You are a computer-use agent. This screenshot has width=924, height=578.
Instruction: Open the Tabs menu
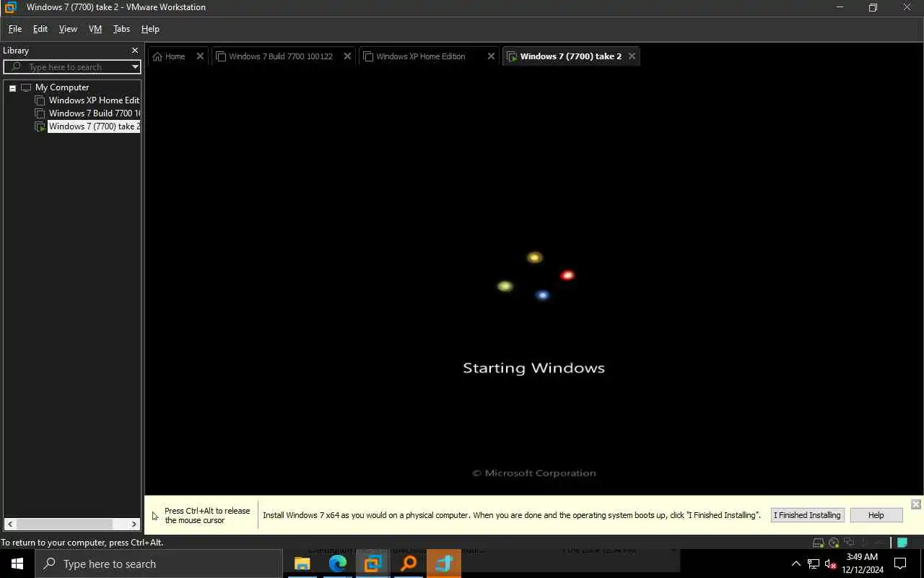click(121, 29)
